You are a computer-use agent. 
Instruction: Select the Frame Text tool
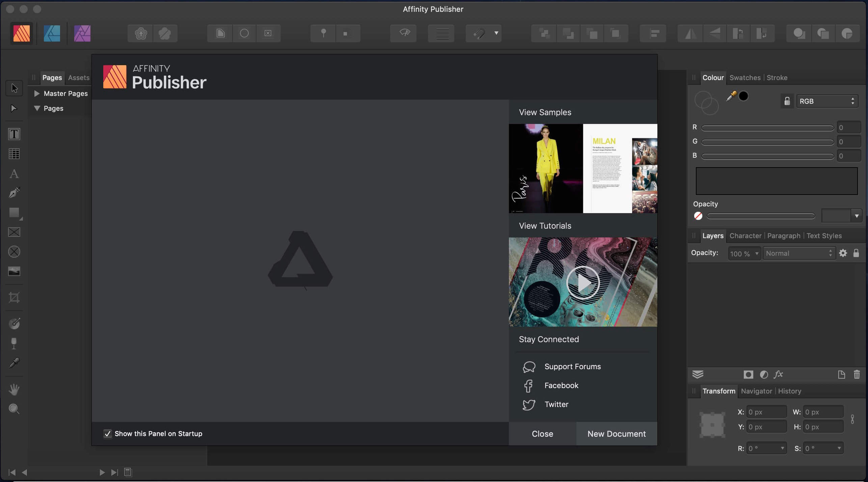click(x=14, y=134)
